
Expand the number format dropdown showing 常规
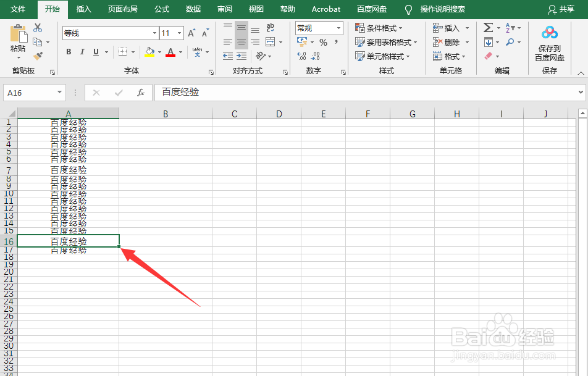click(338, 28)
